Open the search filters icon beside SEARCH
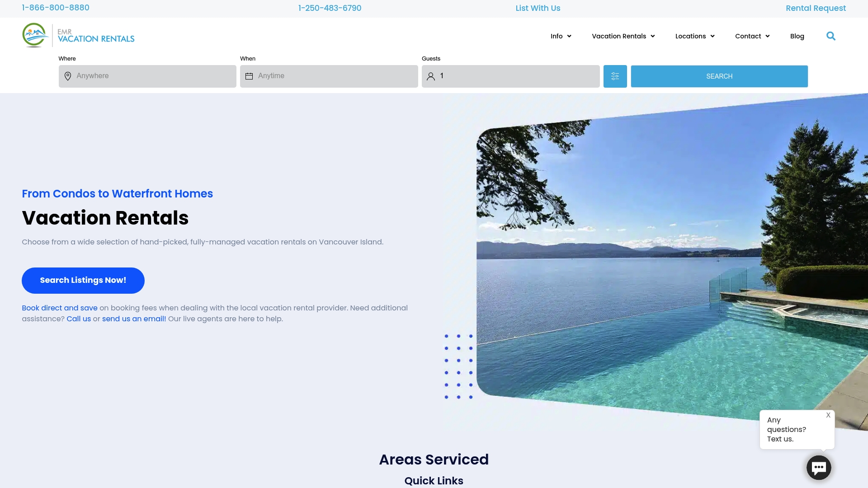The width and height of the screenshot is (868, 488). (x=615, y=76)
